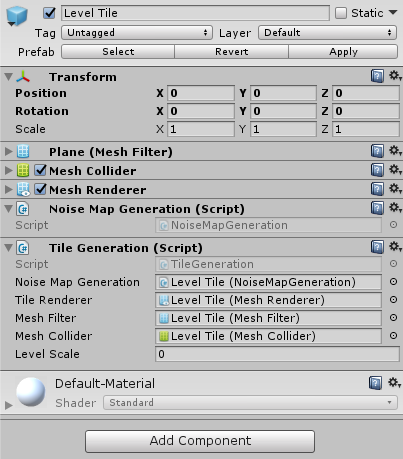Open Tile Generation script gear menu
Image resolution: width=403 pixels, height=459 pixels.
(x=395, y=247)
